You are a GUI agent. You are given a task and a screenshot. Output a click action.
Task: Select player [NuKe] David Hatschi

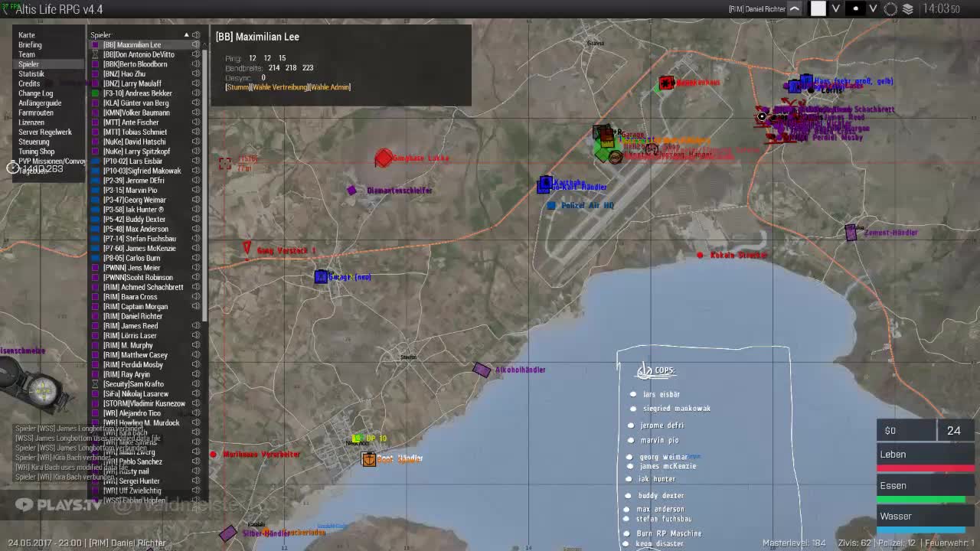tap(135, 142)
